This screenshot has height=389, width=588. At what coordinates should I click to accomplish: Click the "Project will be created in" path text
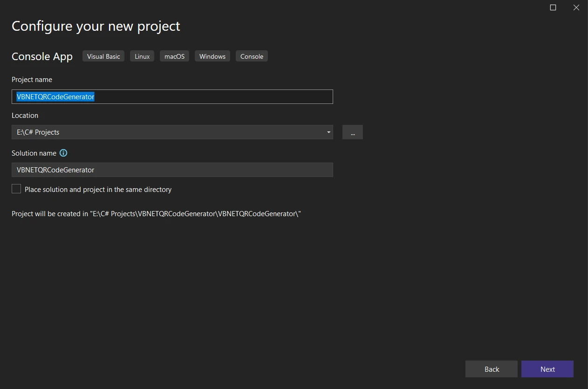point(156,214)
